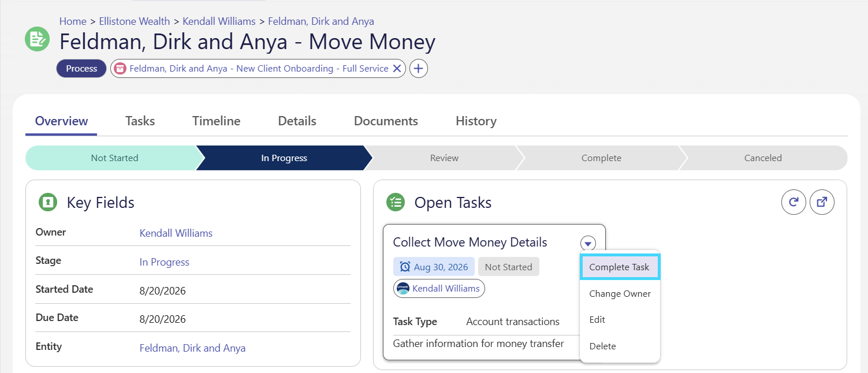Open Kendall Williams breadcrumb link
This screenshot has width=868, height=373.
[219, 21]
